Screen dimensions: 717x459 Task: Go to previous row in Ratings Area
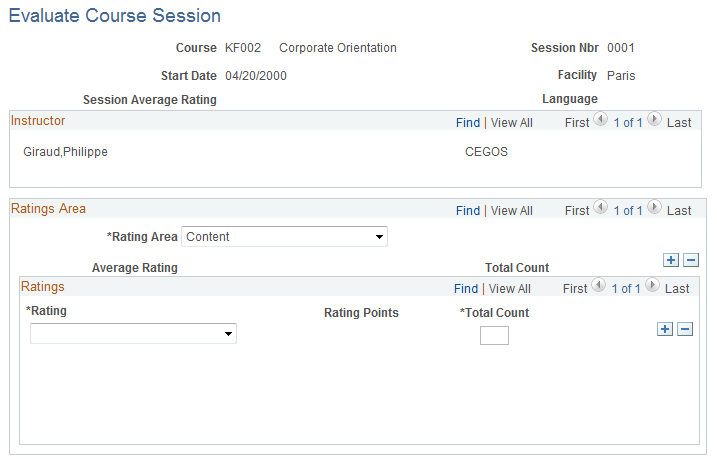[x=600, y=208]
